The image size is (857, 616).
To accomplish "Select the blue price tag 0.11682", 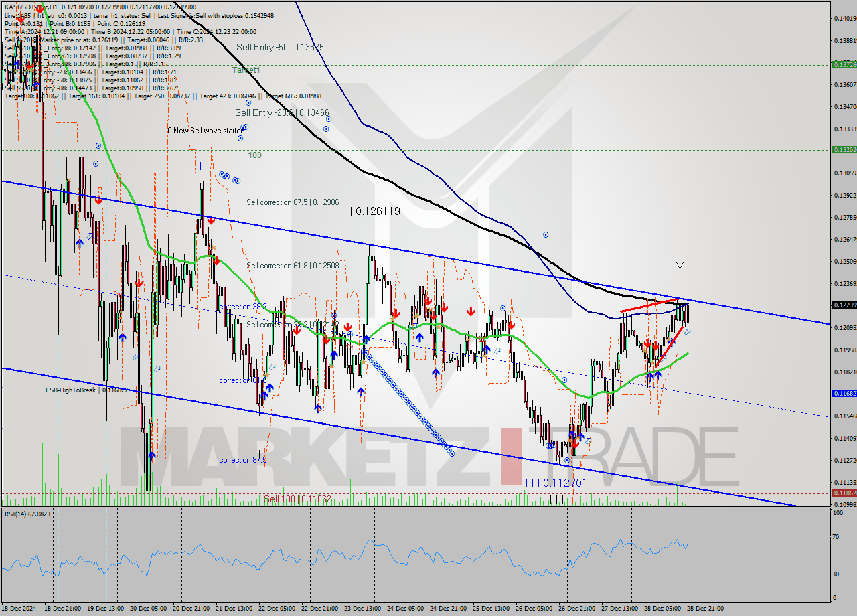I will coord(844,394).
